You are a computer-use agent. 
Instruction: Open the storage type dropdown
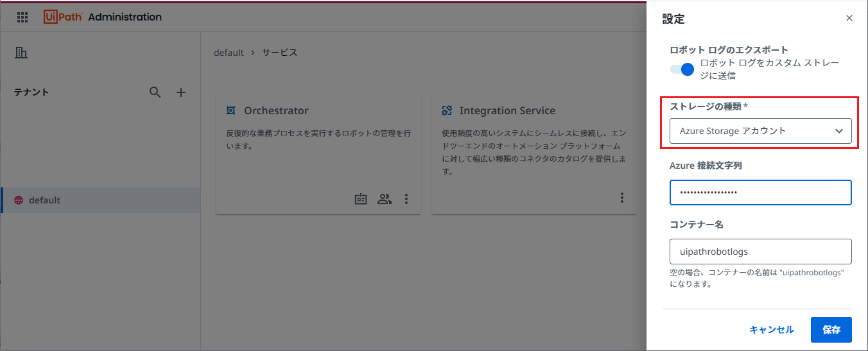[x=761, y=131]
